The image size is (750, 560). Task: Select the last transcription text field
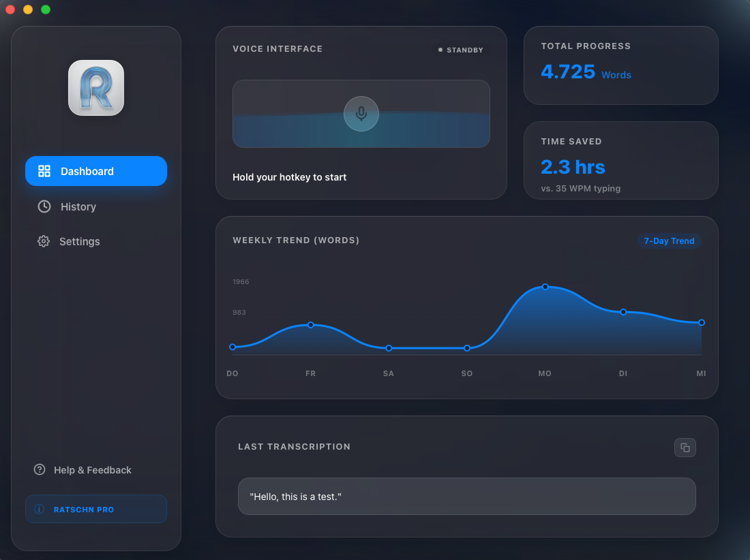pos(466,496)
